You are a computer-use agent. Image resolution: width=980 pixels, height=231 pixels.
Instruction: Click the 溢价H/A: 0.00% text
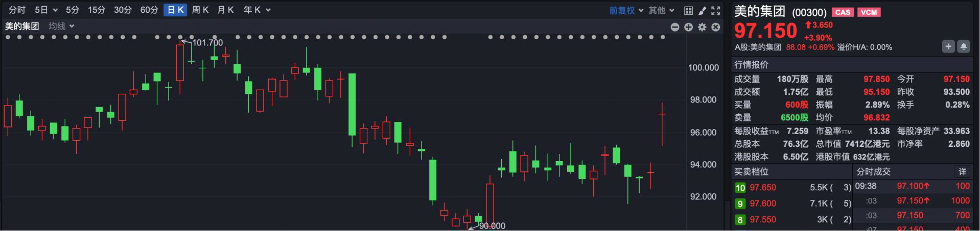pyautogui.click(x=865, y=47)
